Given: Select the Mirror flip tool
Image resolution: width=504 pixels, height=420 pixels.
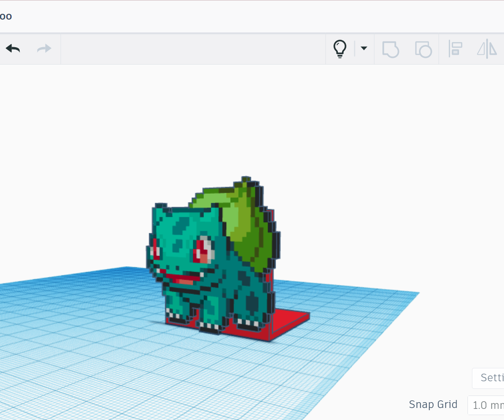Looking at the screenshot, I should [x=487, y=49].
